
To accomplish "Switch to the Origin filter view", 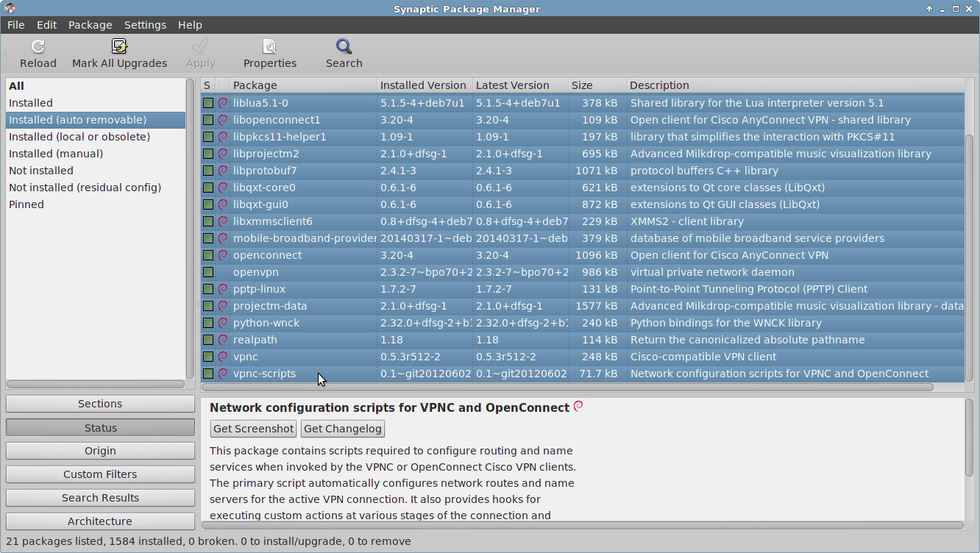I will [x=100, y=451].
